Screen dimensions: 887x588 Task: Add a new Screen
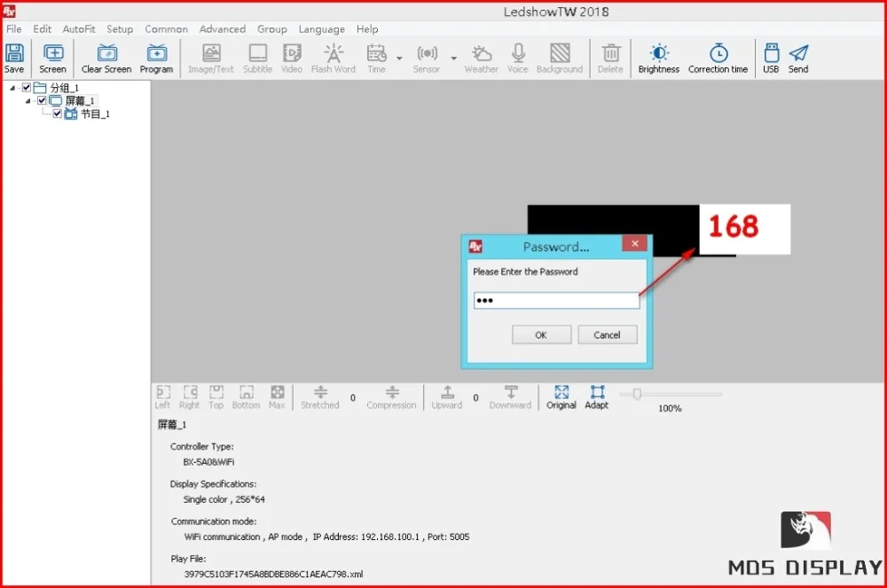[x=52, y=59]
